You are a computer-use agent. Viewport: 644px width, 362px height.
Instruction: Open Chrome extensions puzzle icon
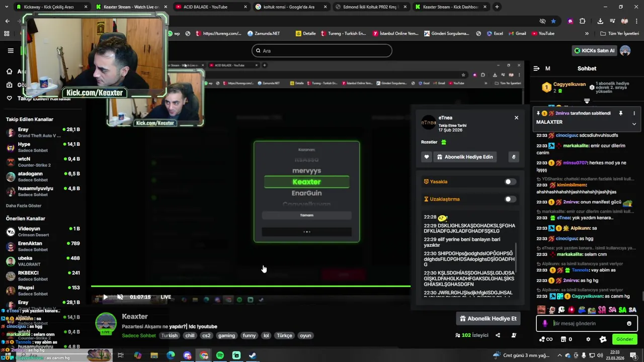point(582,21)
